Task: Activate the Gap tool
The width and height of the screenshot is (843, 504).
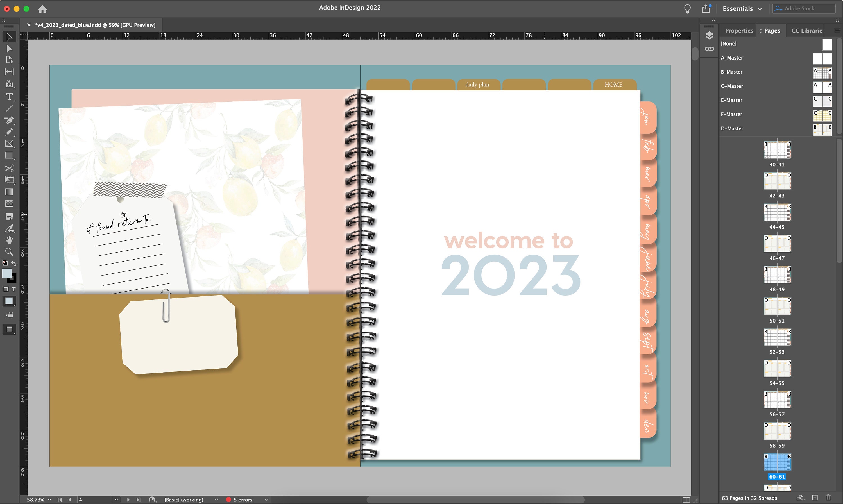Action: [x=9, y=72]
